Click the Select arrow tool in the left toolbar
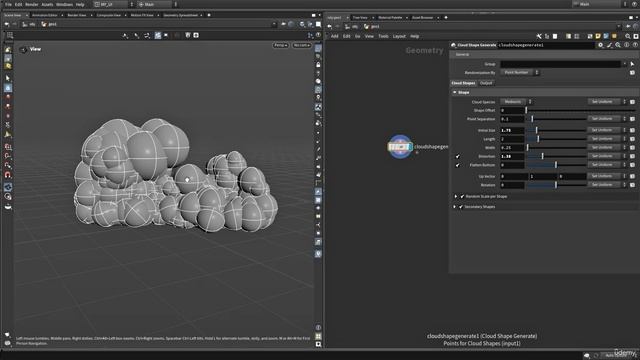640x360 pixels. 8,78
